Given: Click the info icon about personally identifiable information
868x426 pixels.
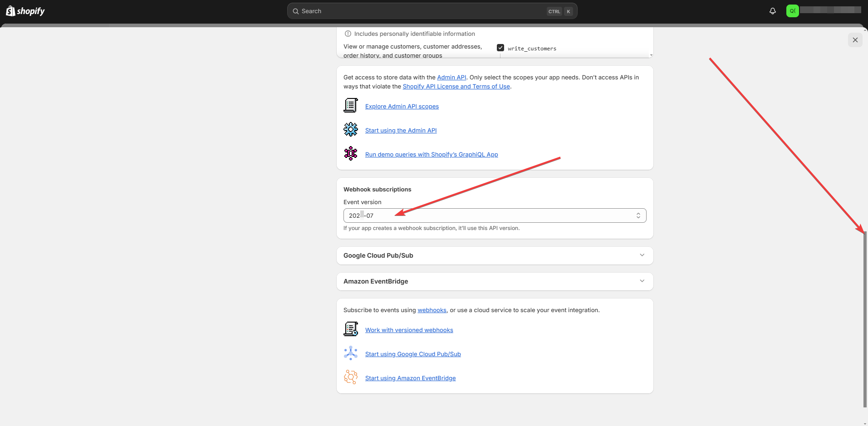Looking at the screenshot, I should pos(348,33).
